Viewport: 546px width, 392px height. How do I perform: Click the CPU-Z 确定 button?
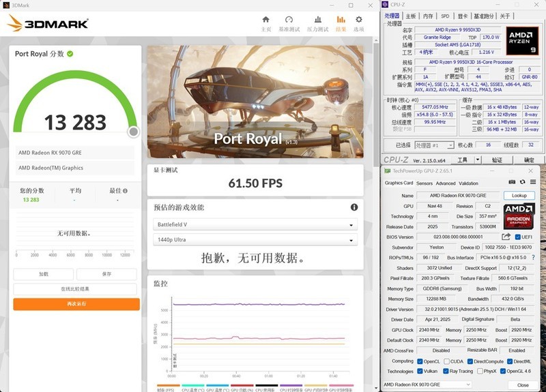(529, 160)
